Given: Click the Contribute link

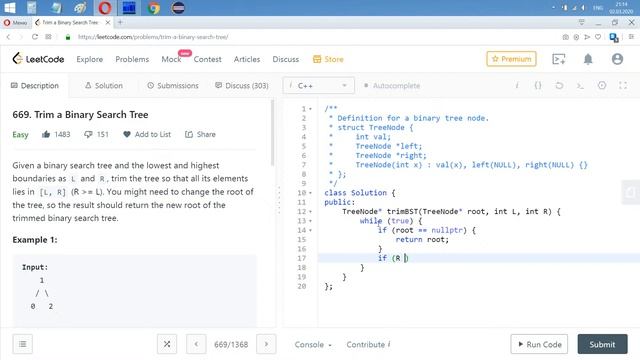Looking at the screenshot, I should pyautogui.click(x=368, y=344).
